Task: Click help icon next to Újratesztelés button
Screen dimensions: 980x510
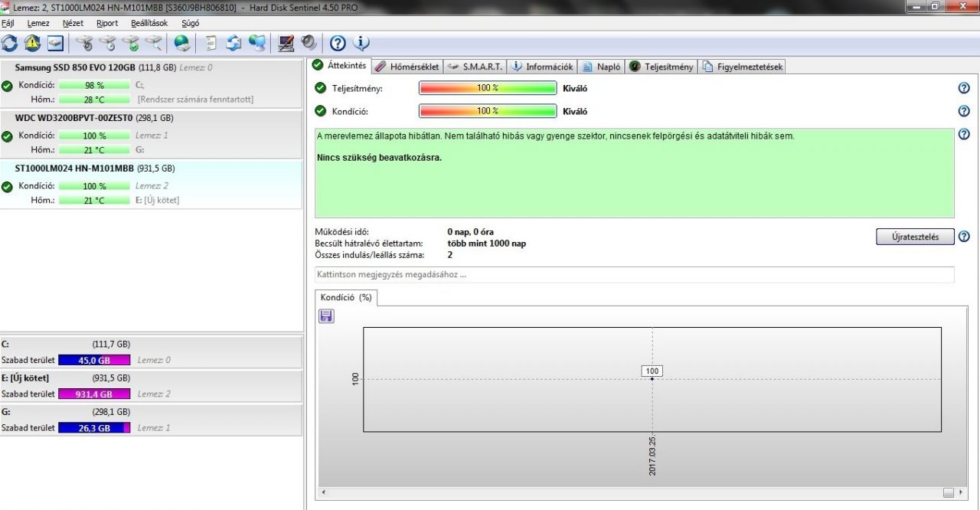Action: coord(964,237)
